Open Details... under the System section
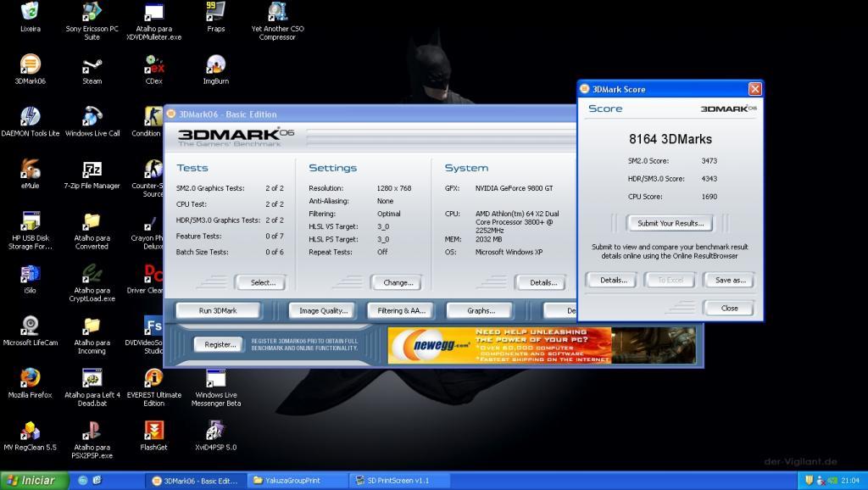868x490 pixels. 541,282
